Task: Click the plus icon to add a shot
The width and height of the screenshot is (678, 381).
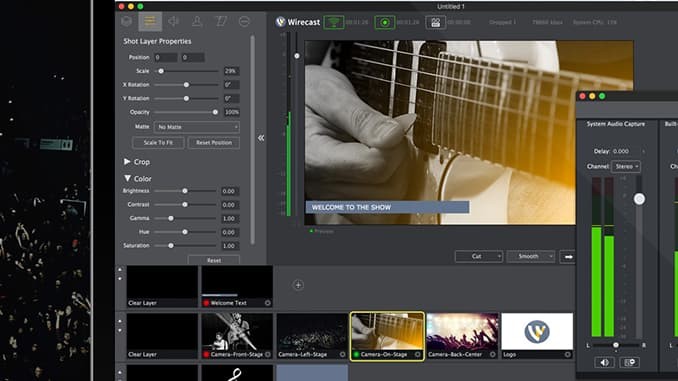Action: [x=298, y=285]
